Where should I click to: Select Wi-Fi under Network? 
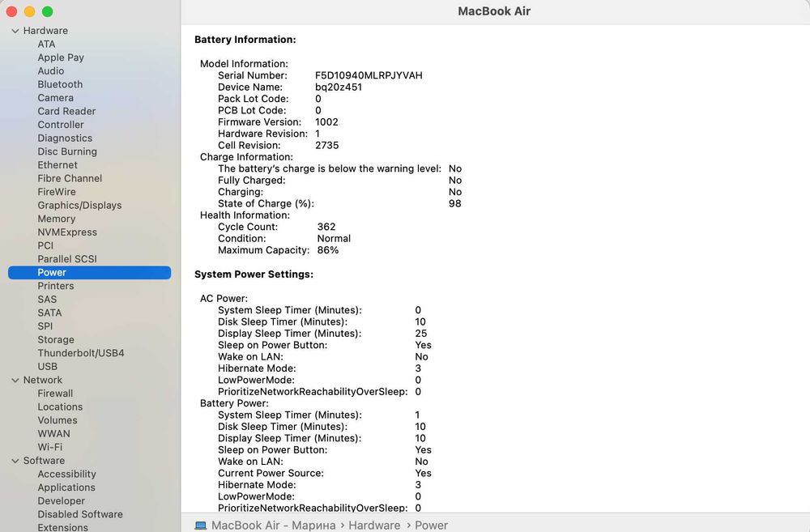49,447
